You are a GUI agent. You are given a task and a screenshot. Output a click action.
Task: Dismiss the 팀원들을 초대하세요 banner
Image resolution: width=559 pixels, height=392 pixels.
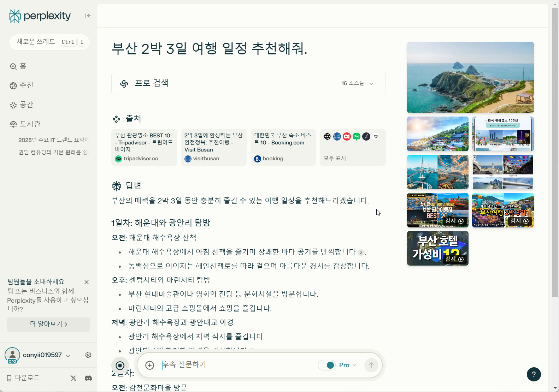point(87,282)
